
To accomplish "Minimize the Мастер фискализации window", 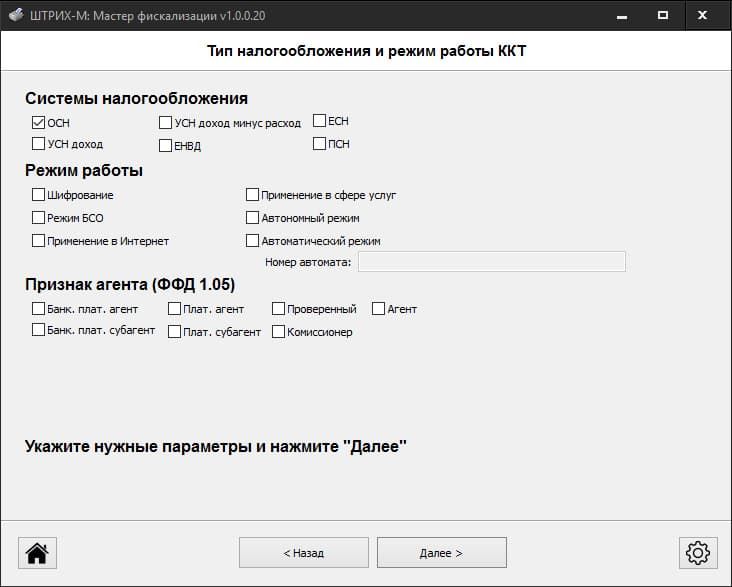I will (622, 15).
